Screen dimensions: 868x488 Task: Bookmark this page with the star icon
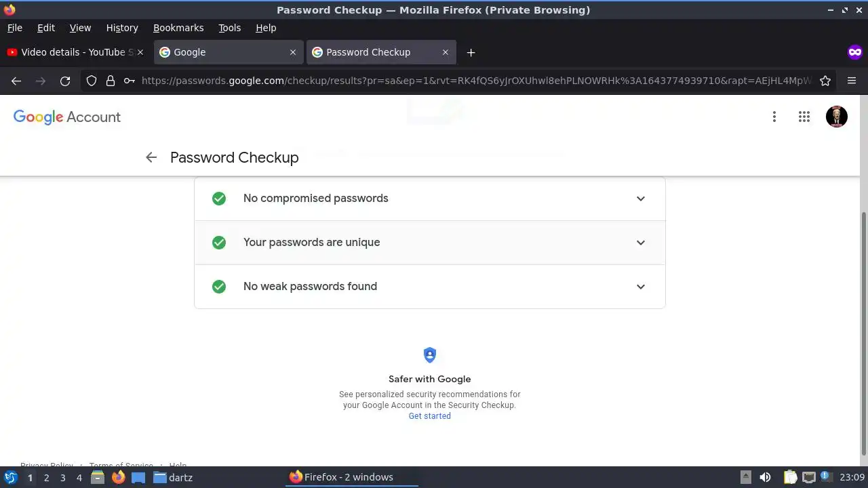(825, 81)
